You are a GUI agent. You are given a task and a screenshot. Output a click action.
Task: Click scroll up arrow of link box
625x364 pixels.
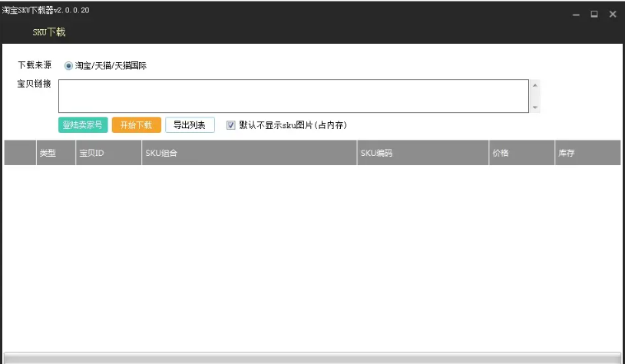535,85
